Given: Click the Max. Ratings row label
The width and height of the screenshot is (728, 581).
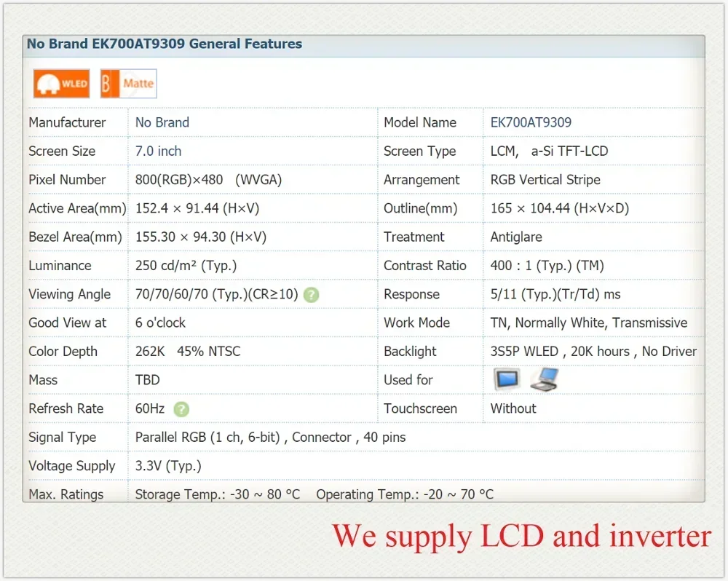Looking at the screenshot, I should pos(66,494).
